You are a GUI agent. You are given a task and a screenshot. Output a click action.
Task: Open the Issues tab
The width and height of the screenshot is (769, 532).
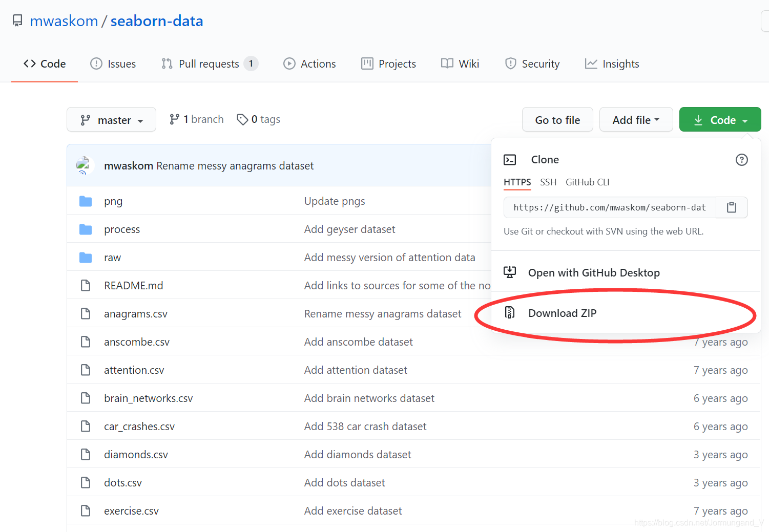[113, 64]
